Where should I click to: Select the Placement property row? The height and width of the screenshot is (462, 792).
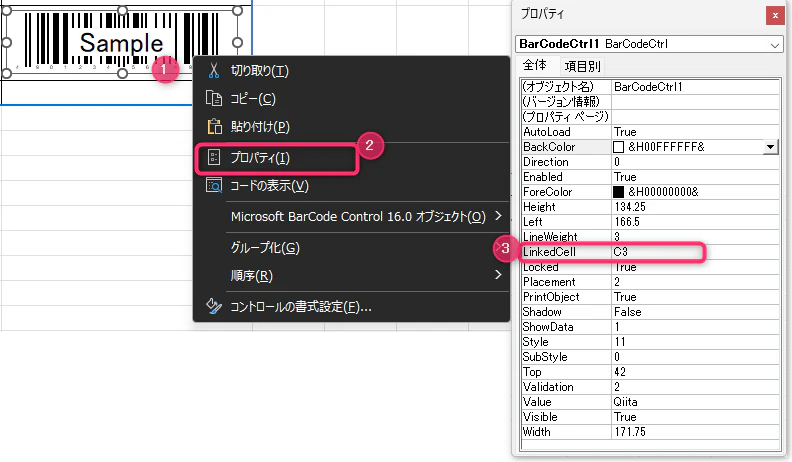[650, 282]
